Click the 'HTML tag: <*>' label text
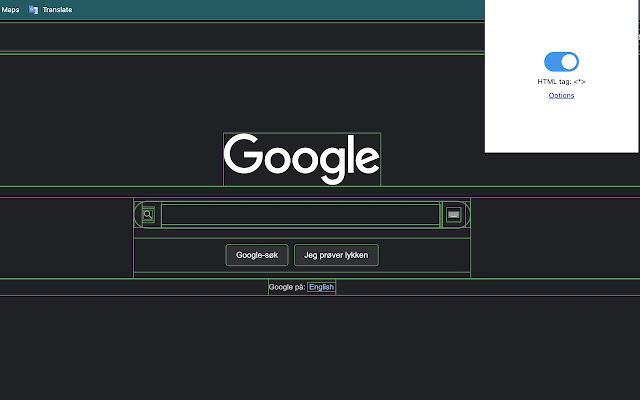 tap(561, 82)
